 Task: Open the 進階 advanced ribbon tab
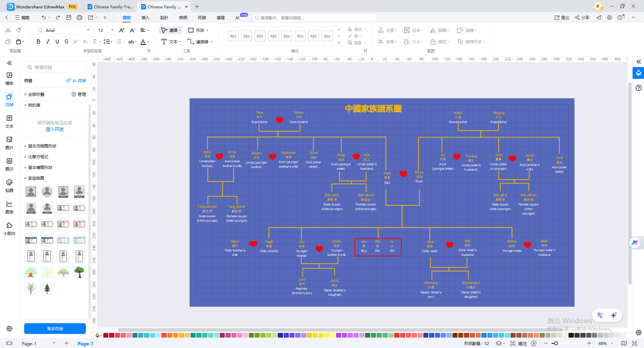point(221,17)
